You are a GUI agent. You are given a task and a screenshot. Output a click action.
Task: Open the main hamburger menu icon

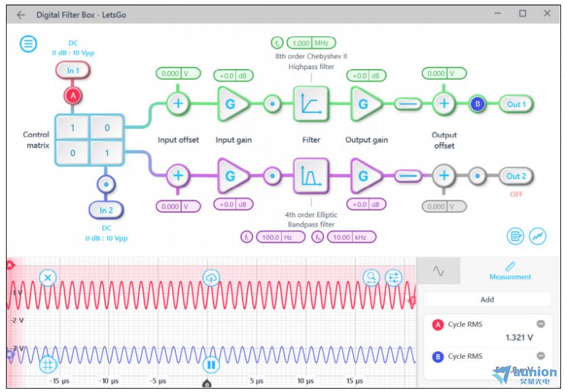(x=28, y=44)
